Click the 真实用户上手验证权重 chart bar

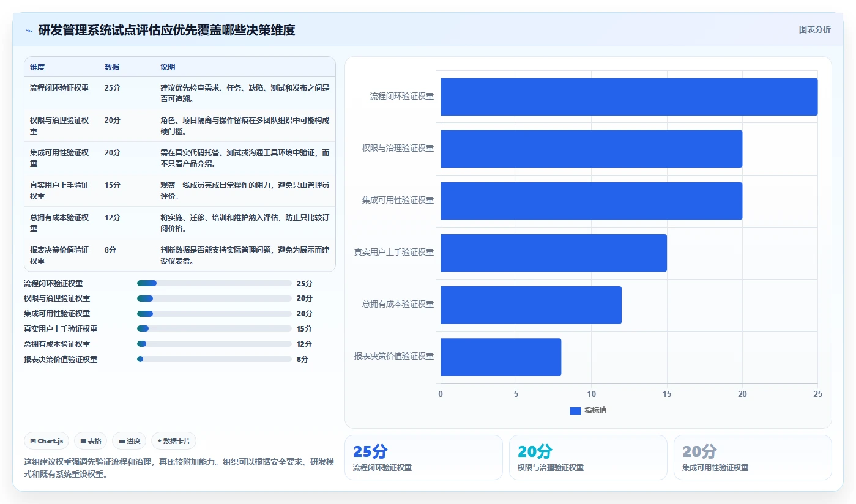pyautogui.click(x=554, y=253)
